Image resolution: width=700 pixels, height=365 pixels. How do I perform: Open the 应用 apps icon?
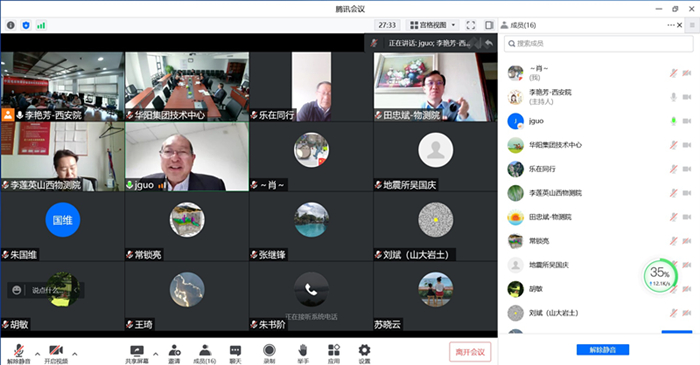pos(333,354)
